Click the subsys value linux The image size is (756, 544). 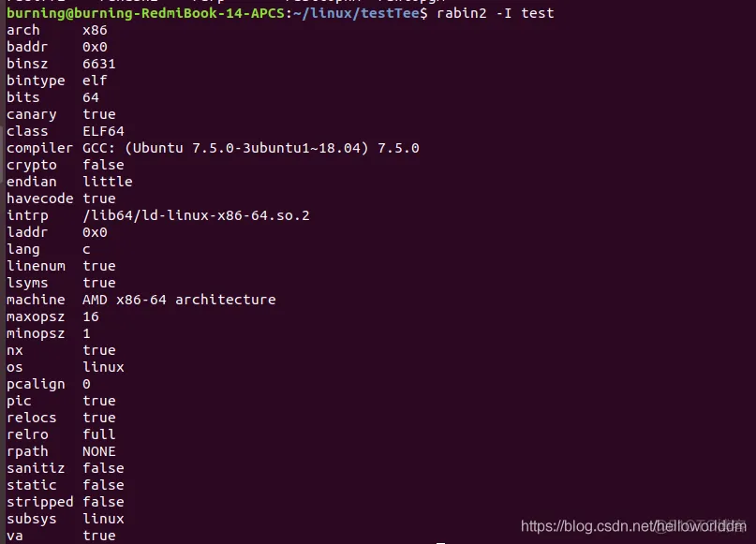click(x=103, y=519)
